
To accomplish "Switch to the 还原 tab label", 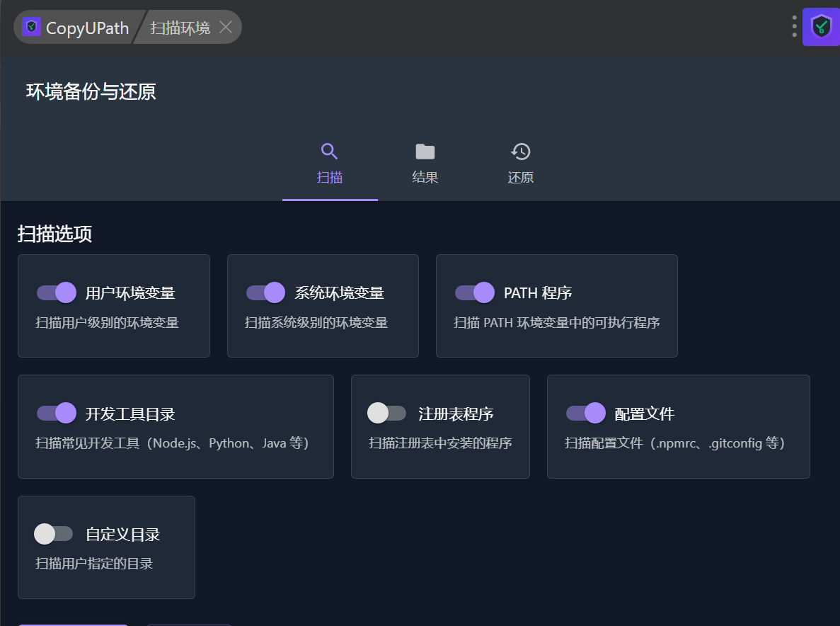I will coord(521,178).
